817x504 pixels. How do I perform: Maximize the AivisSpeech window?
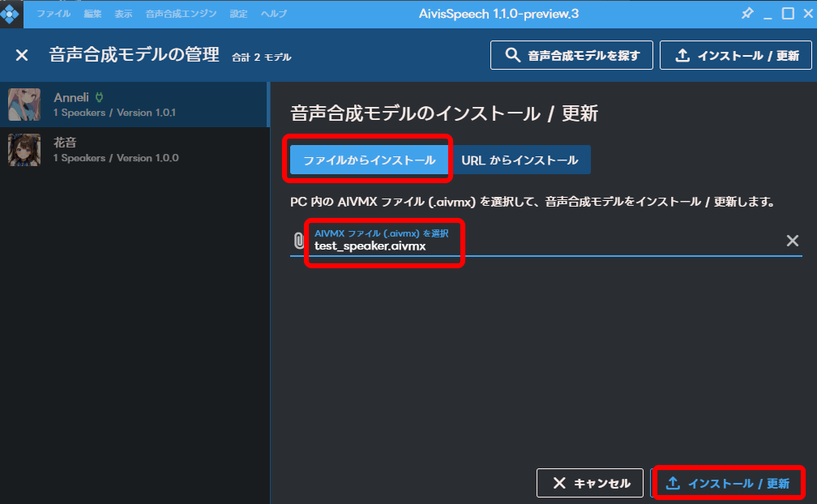coord(789,14)
